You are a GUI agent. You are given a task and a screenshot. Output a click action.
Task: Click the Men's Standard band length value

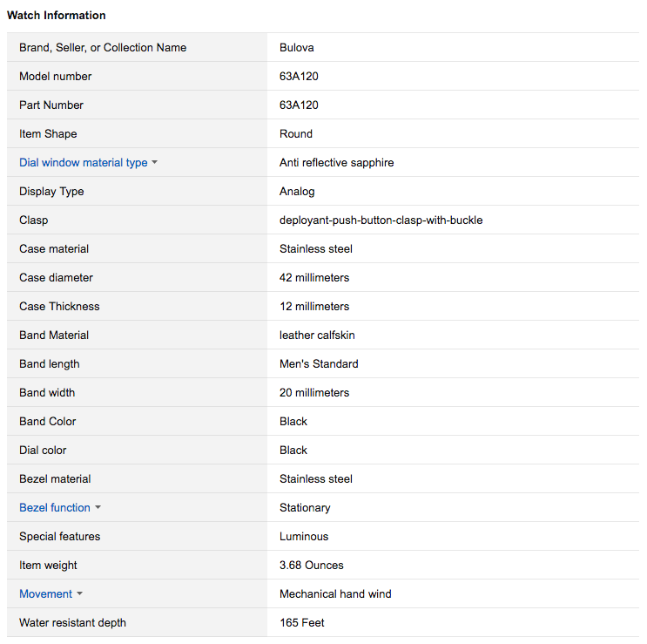(319, 364)
